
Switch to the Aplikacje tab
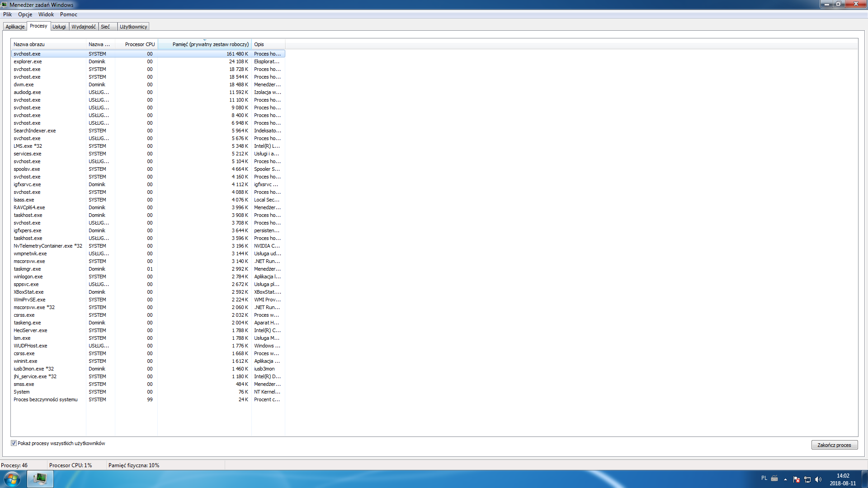[x=15, y=27]
